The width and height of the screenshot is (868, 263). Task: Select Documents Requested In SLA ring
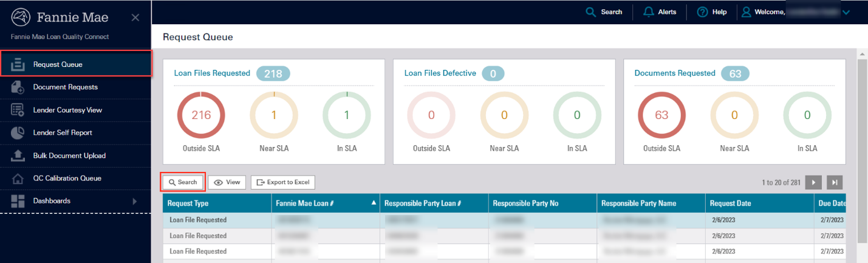807,115
